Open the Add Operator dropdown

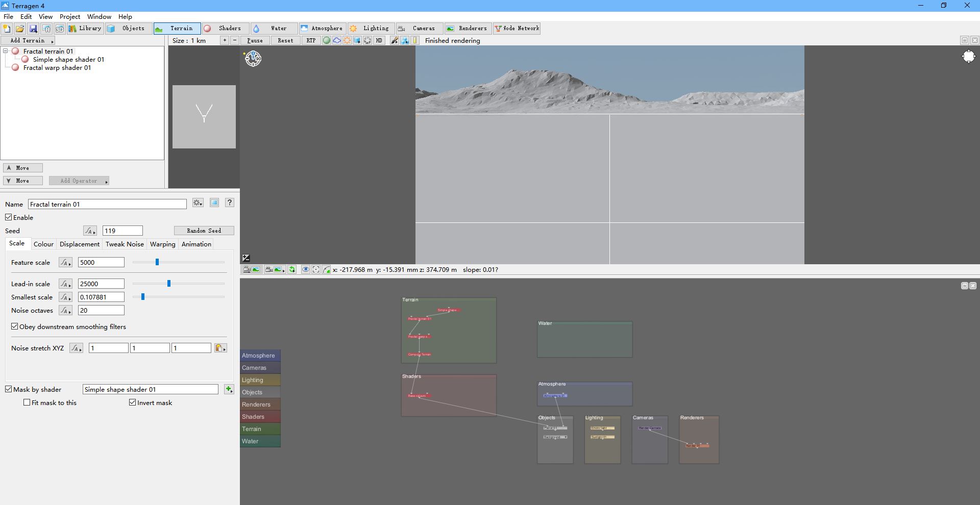79,181
